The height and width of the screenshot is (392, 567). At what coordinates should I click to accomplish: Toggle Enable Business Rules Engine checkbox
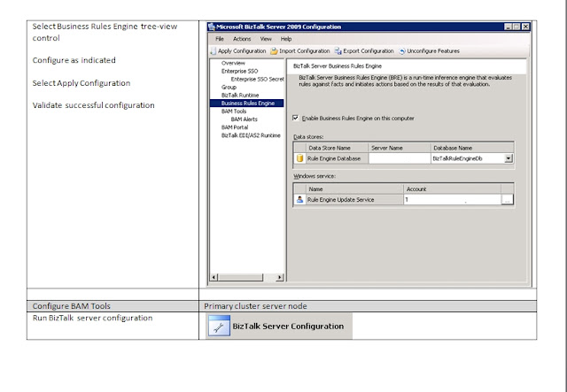click(296, 118)
